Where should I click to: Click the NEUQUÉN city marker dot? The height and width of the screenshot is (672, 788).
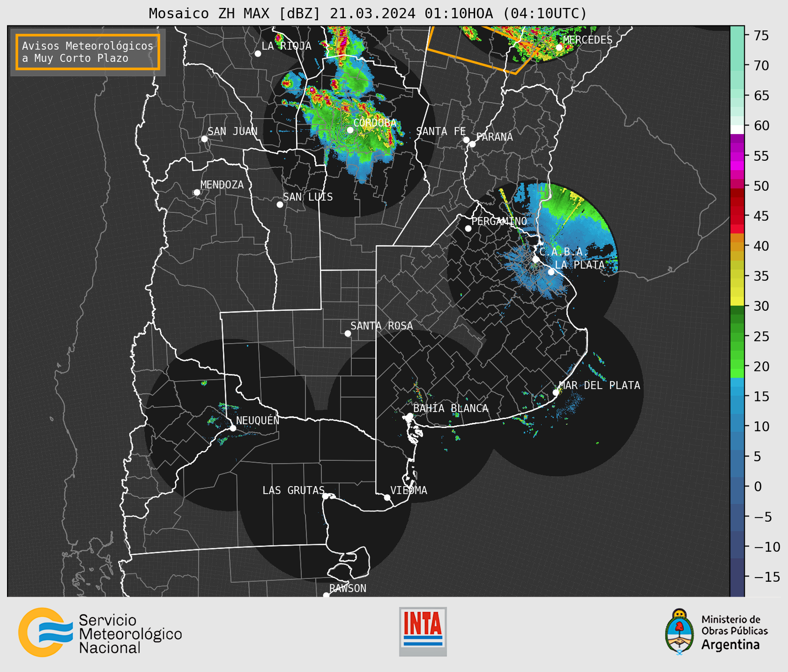point(233,428)
